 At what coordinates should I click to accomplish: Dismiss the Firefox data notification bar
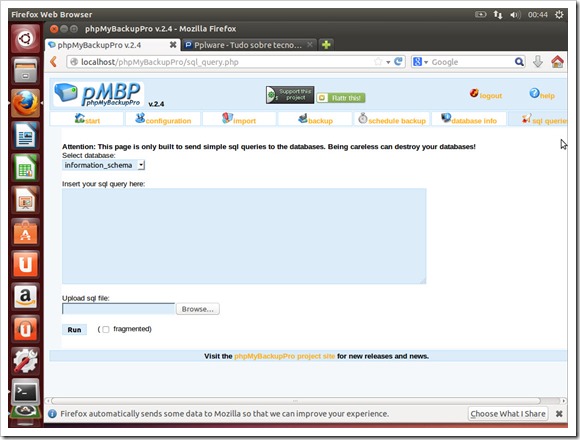point(559,414)
